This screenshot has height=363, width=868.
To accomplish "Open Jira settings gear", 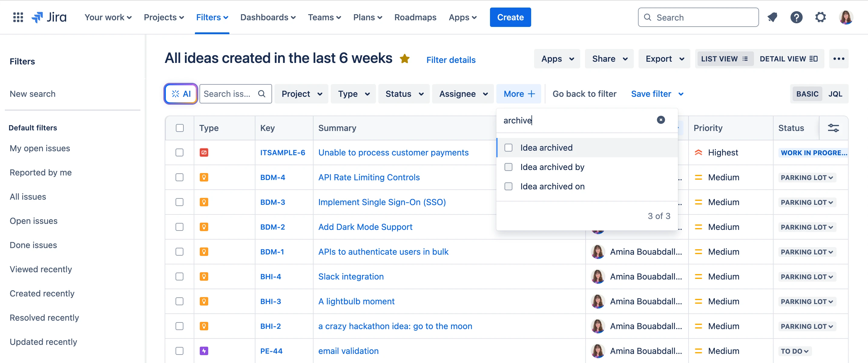I will [820, 17].
